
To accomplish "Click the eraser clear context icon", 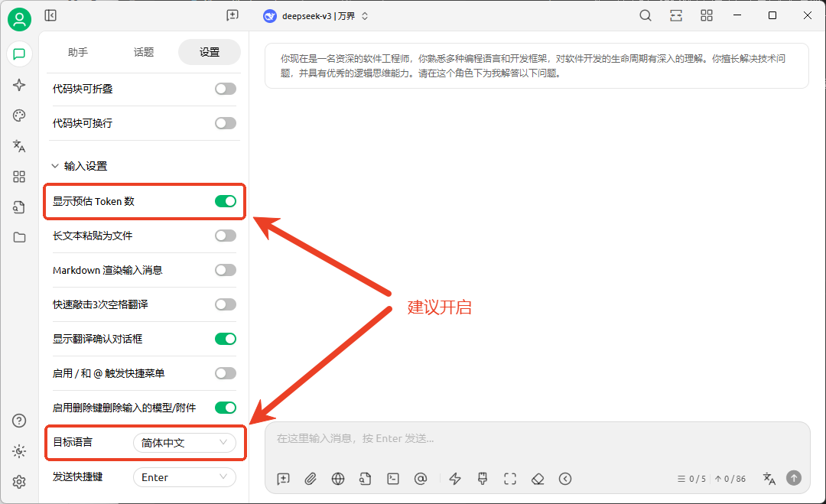I will [x=538, y=479].
